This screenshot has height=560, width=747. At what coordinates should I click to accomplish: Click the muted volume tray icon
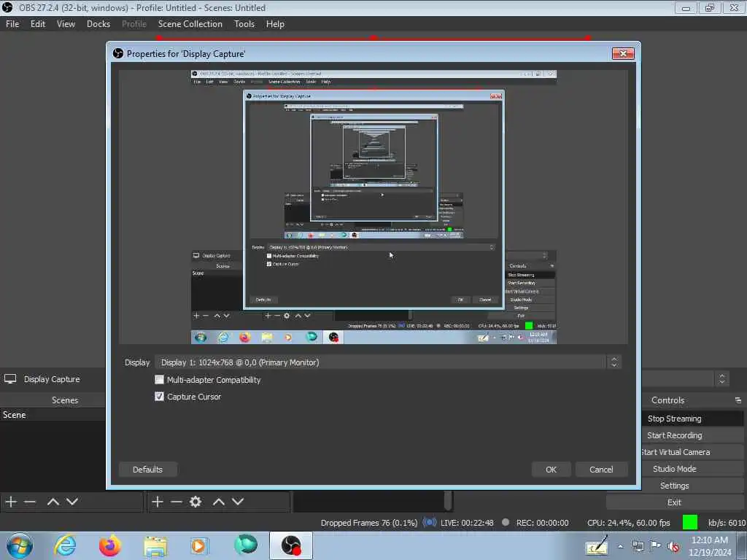click(x=673, y=546)
